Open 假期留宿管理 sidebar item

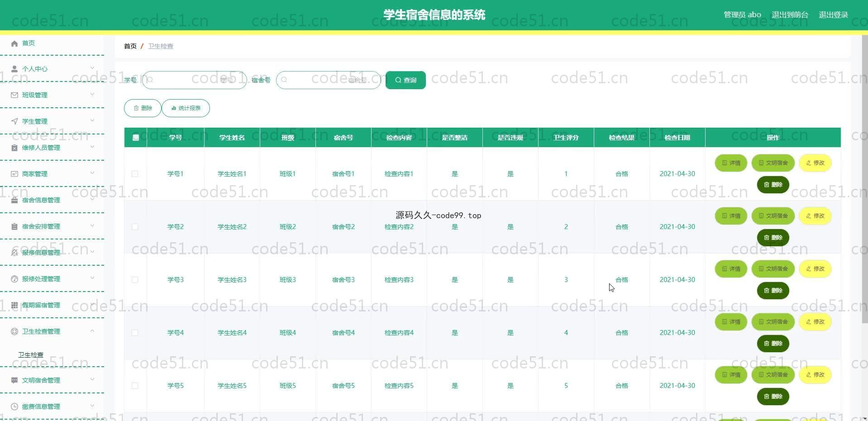[52, 305]
